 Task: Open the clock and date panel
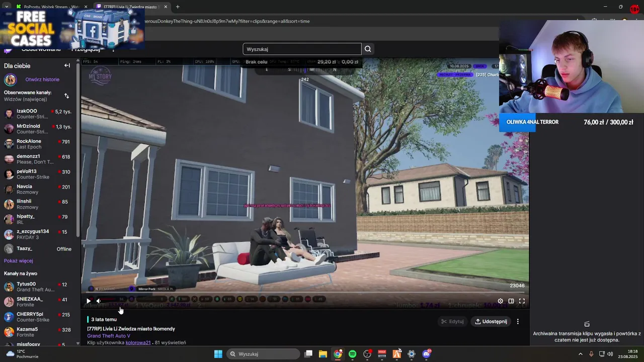[x=628, y=354]
